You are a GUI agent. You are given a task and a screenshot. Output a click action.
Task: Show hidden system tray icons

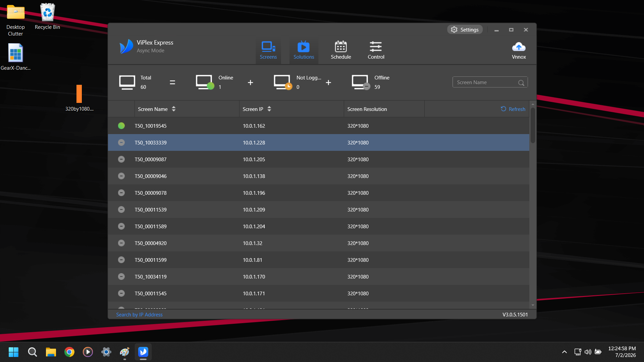click(565, 352)
